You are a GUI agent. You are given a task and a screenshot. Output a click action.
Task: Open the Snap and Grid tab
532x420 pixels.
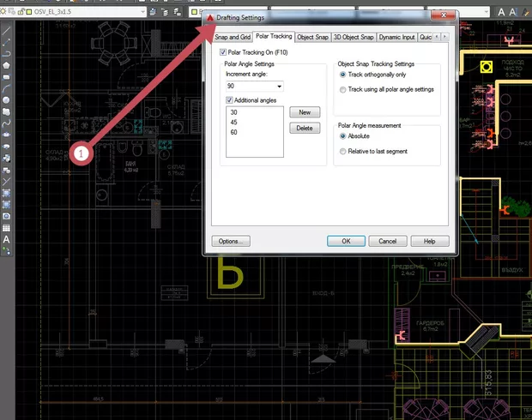[x=232, y=37]
